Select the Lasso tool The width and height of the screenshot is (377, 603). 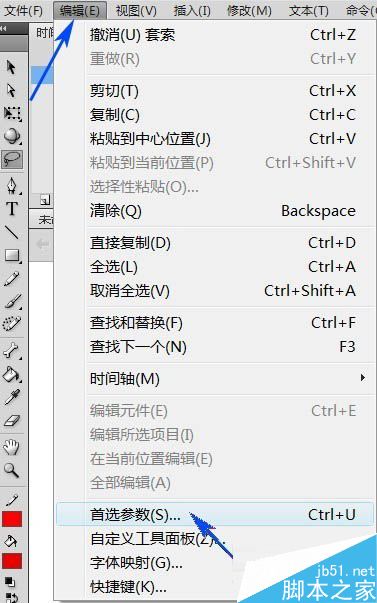[x=12, y=159]
